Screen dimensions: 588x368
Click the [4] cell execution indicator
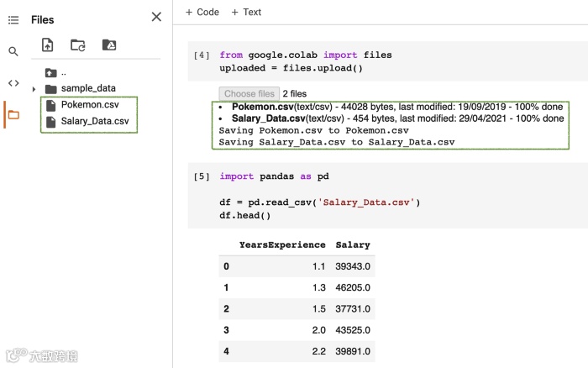(202, 55)
